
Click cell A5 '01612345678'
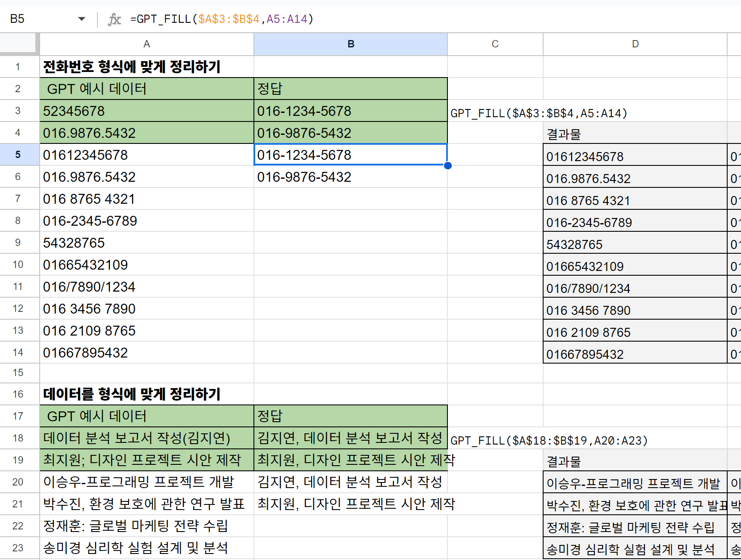(147, 155)
